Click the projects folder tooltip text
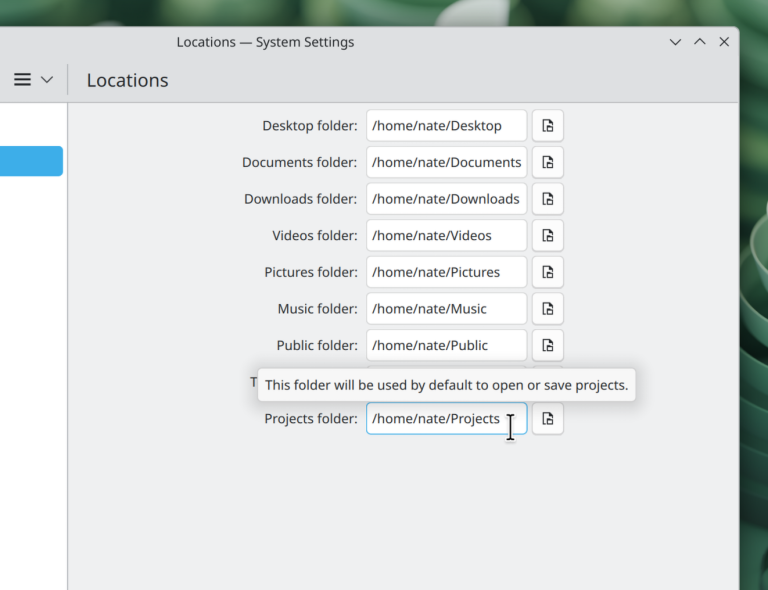768x590 pixels. pyautogui.click(x=447, y=385)
